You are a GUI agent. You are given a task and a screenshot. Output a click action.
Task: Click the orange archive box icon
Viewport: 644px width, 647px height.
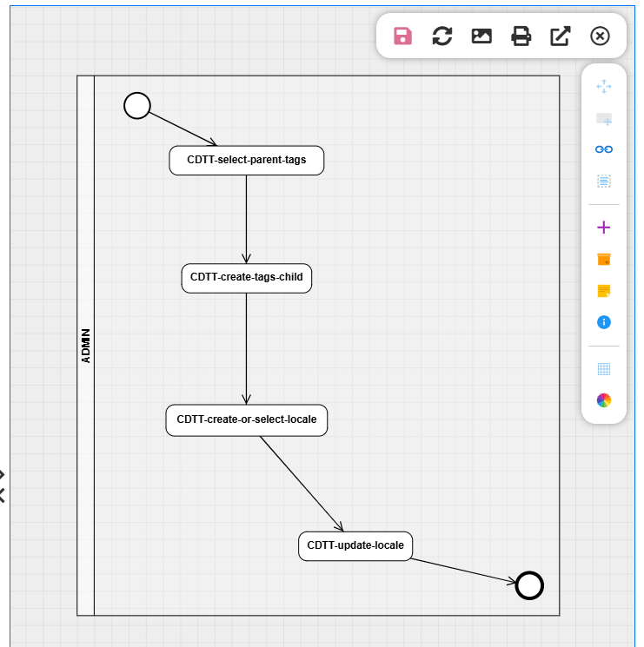pyautogui.click(x=604, y=259)
